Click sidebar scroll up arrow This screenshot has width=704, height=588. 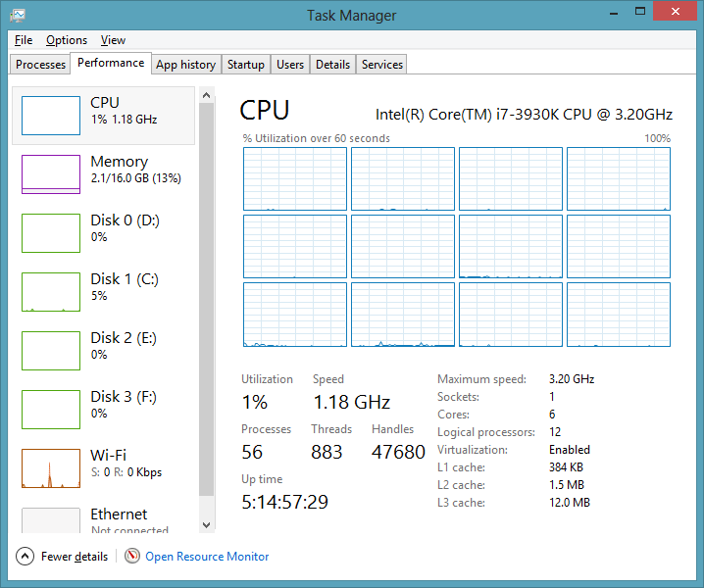tap(207, 95)
